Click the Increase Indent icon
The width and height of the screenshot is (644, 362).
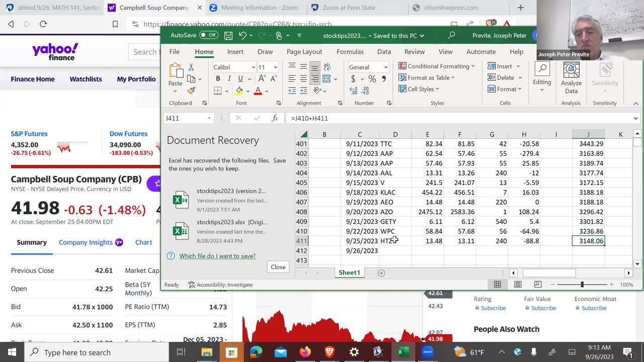click(303, 91)
